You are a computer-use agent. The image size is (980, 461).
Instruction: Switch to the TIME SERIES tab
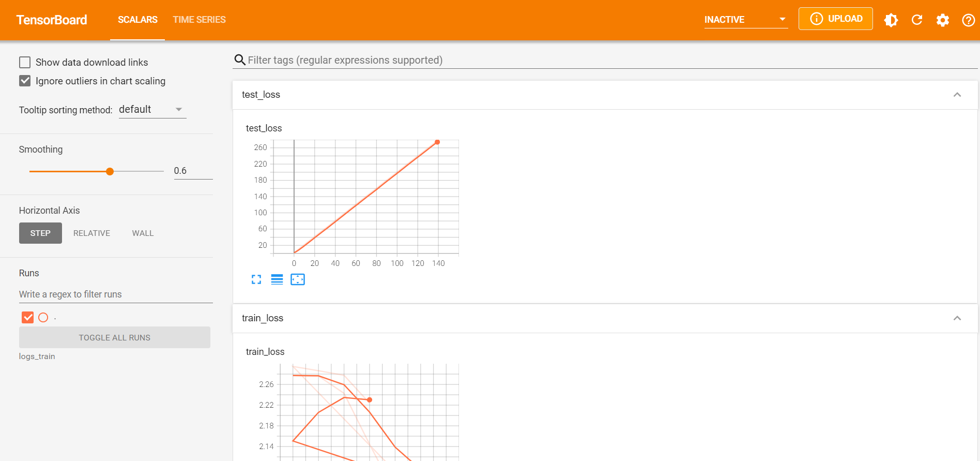(x=199, y=20)
